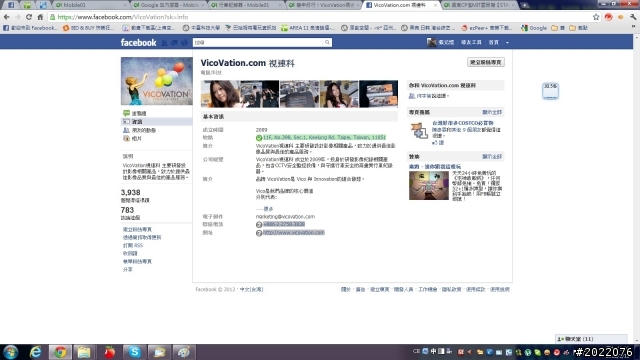Click the green-highlighted Keelung Rd. address
The image size is (640, 360).
click(324, 138)
